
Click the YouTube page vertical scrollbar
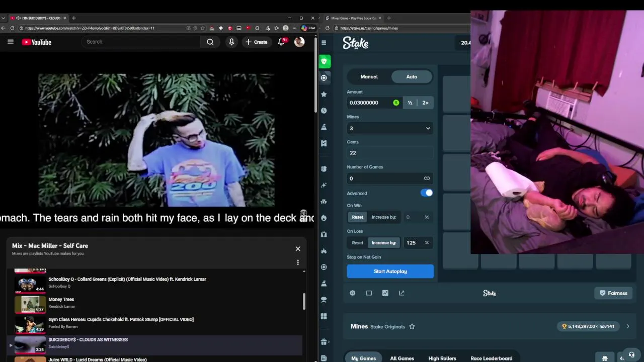click(x=316, y=75)
